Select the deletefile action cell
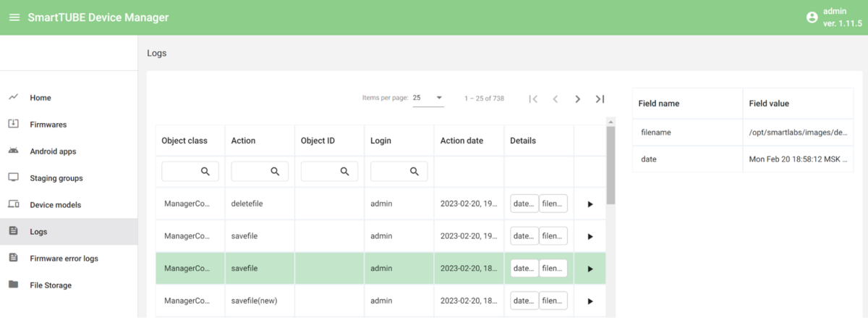 [x=260, y=204]
